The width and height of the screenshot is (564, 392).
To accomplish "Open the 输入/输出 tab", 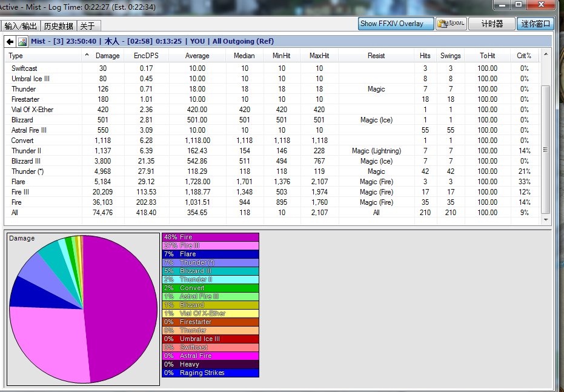I will click(x=21, y=26).
